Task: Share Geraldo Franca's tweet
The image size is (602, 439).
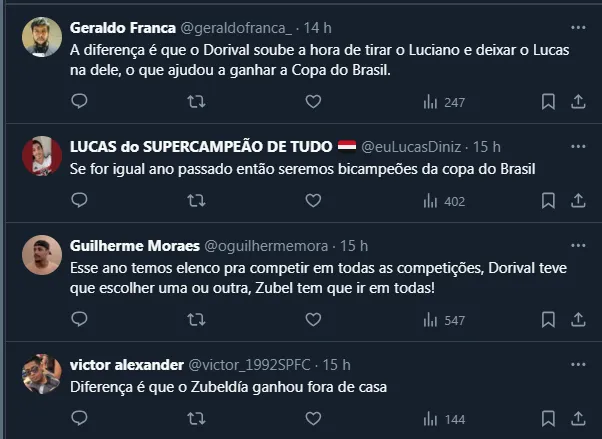Action: tap(578, 101)
